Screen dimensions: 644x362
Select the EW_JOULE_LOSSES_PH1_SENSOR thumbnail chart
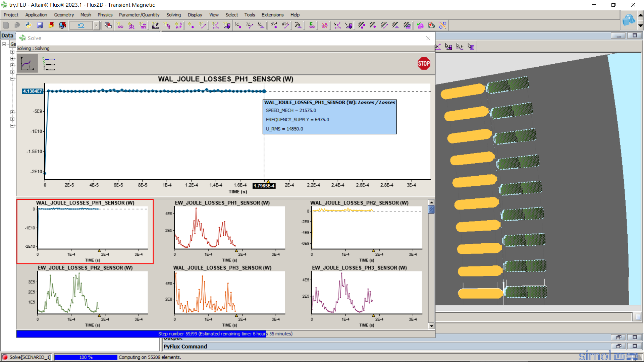[222, 232]
